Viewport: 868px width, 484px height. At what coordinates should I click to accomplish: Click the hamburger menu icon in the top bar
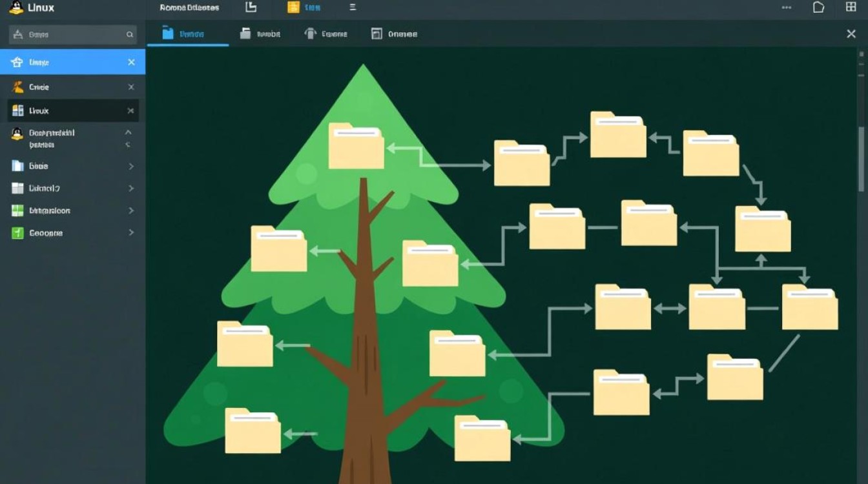click(x=352, y=7)
